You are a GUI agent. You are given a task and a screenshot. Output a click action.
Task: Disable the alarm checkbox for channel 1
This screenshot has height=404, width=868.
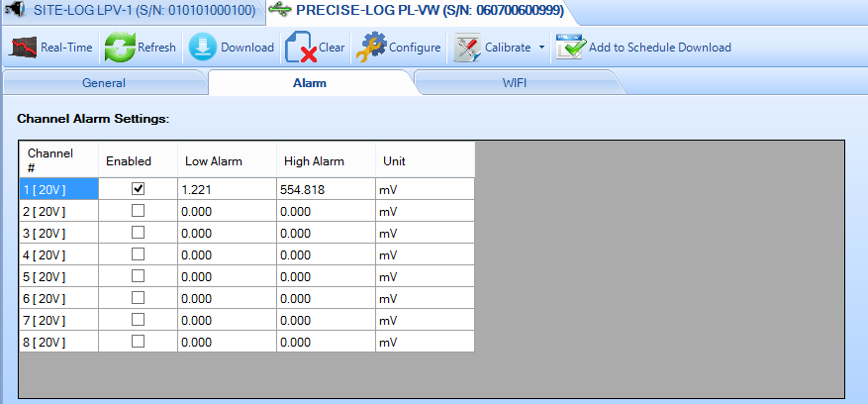(x=139, y=188)
